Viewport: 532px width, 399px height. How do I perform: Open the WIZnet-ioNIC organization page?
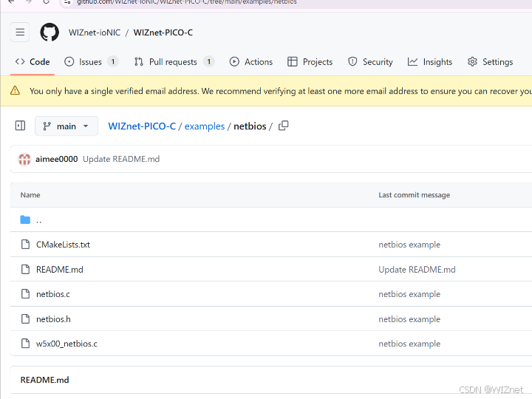point(95,33)
